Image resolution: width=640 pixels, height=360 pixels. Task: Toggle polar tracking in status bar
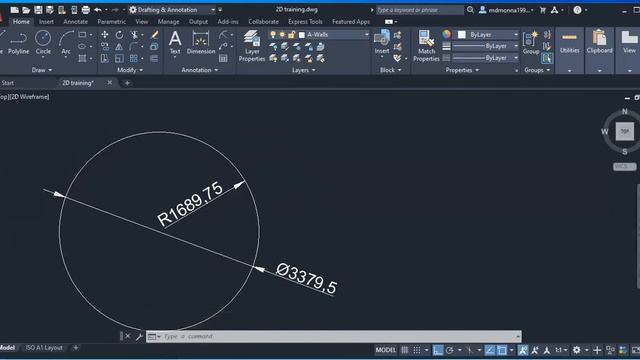pos(450,350)
